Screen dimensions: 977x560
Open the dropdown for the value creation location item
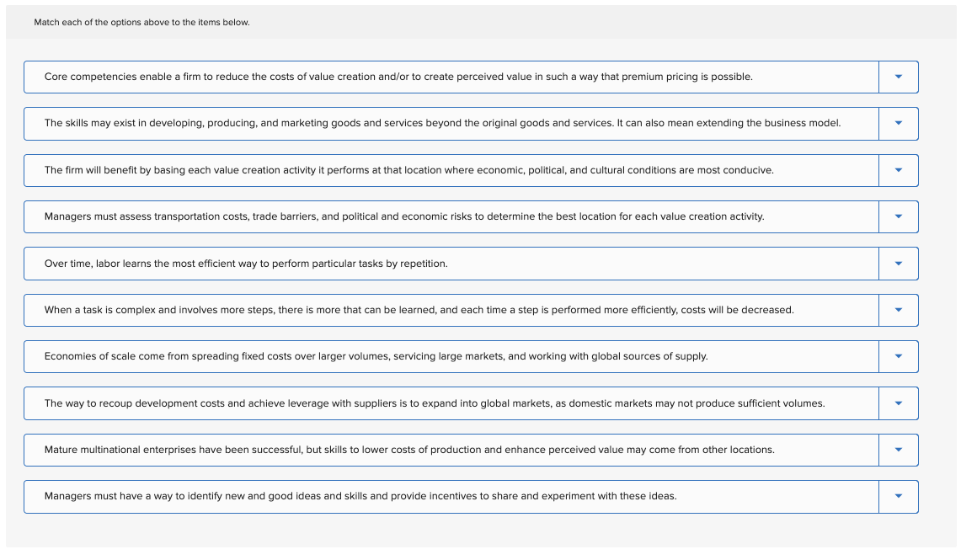[x=898, y=169]
